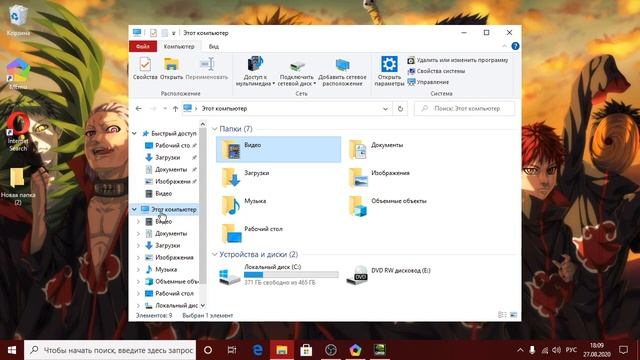Click the Up folder arrow
This screenshot has height=360, width=640.
point(175,109)
